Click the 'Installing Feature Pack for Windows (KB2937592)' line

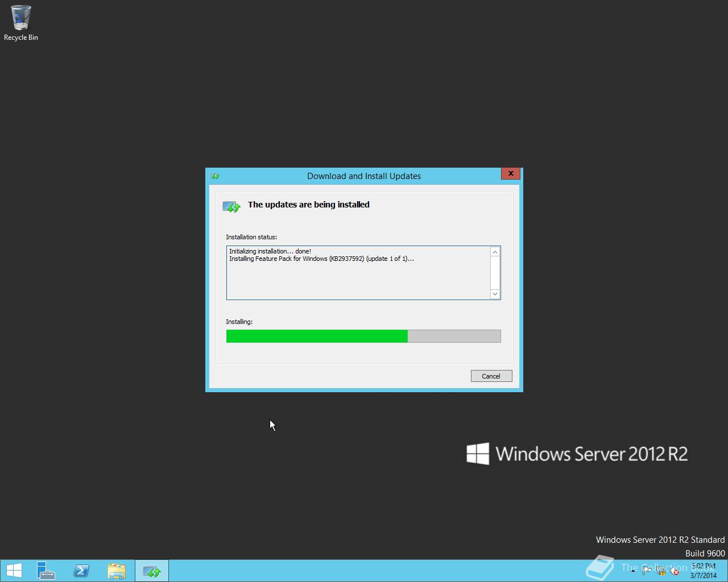[321, 259]
